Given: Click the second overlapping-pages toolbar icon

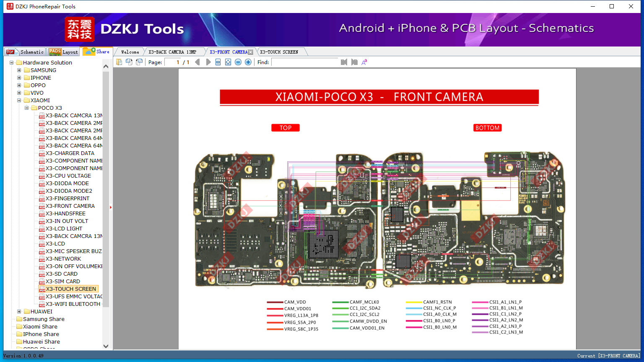Looking at the screenshot, I should point(129,62).
